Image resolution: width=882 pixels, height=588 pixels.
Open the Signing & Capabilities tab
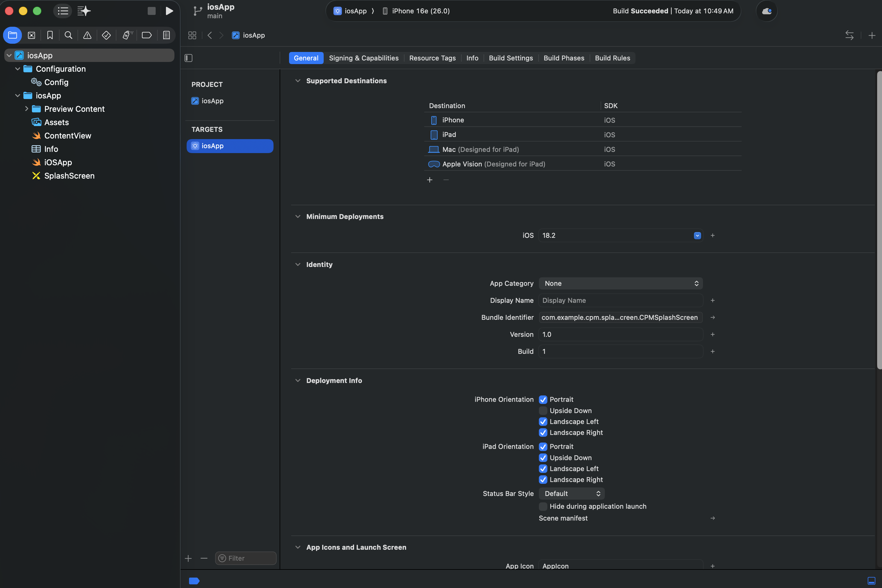coord(363,58)
